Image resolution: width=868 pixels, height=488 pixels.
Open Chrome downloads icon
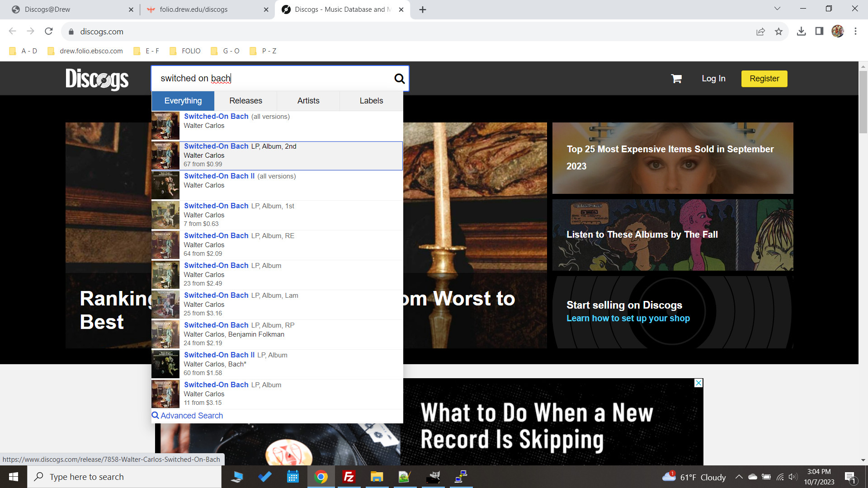[801, 31]
